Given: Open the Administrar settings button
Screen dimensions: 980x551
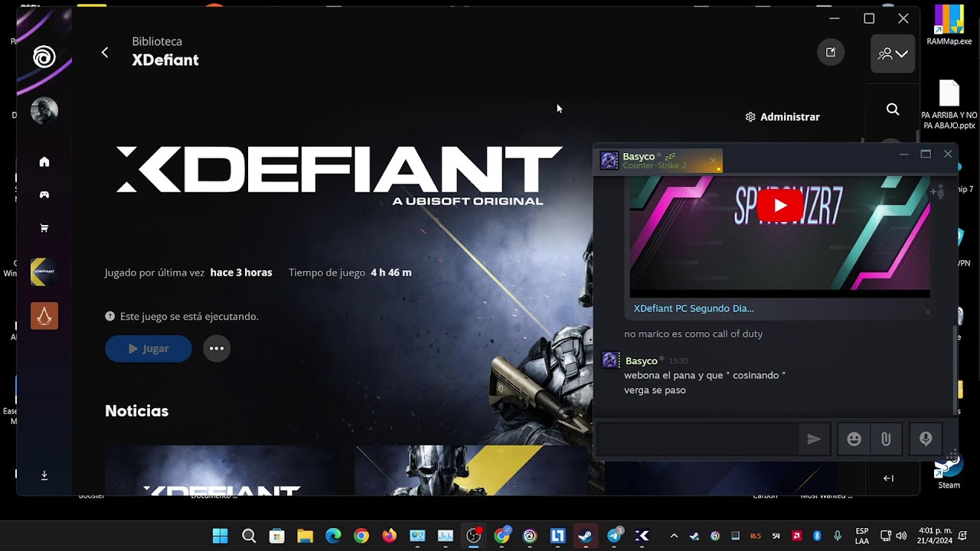Looking at the screenshot, I should tap(782, 117).
